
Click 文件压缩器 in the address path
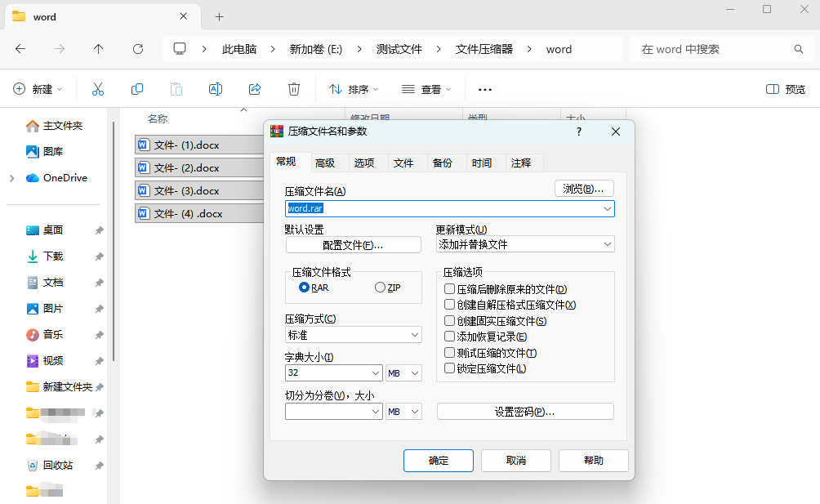[x=484, y=49]
